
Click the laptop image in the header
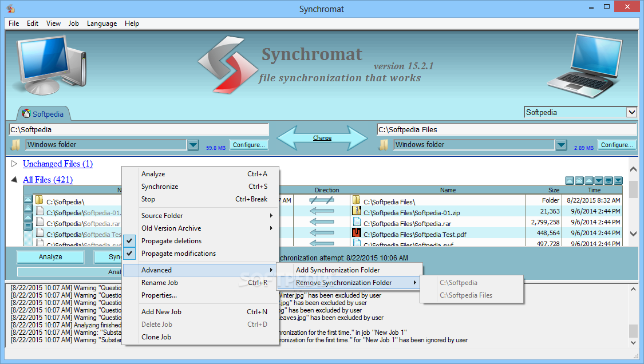click(x=585, y=66)
